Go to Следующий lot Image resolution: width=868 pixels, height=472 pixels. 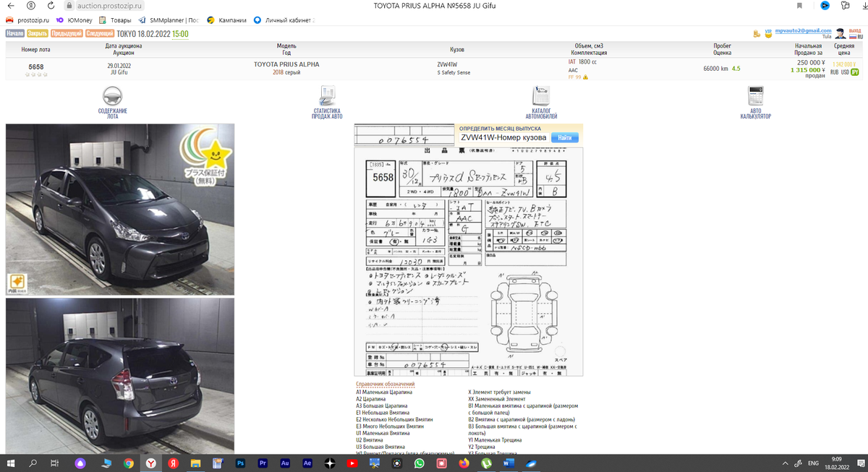coord(100,33)
